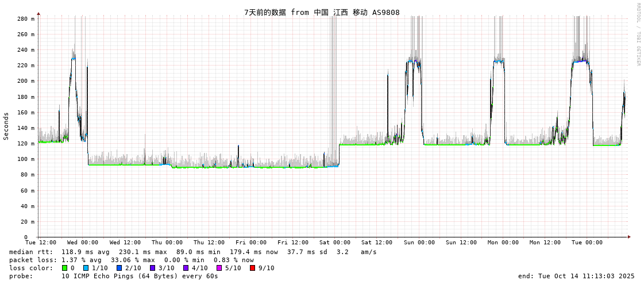Click the vertical Seconds axis title
644x284 pixels.
[x=6, y=126]
